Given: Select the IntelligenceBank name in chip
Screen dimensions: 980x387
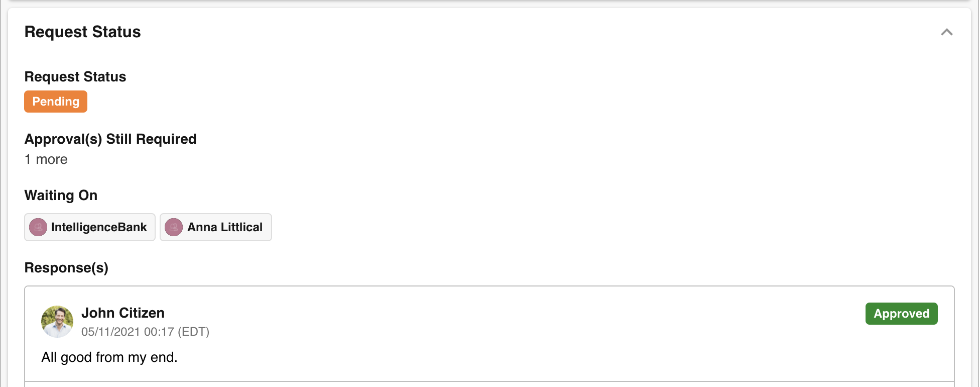Looking at the screenshot, I should click(99, 227).
